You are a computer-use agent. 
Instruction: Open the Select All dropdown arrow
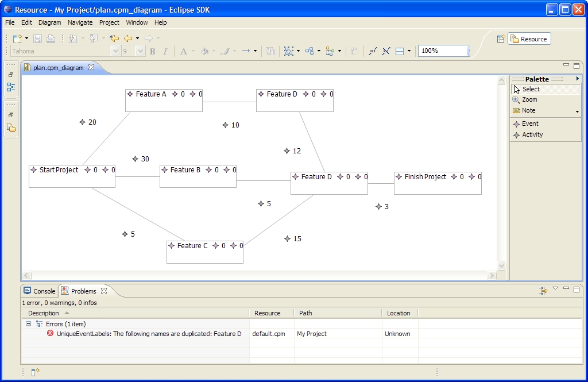pyautogui.click(x=299, y=51)
